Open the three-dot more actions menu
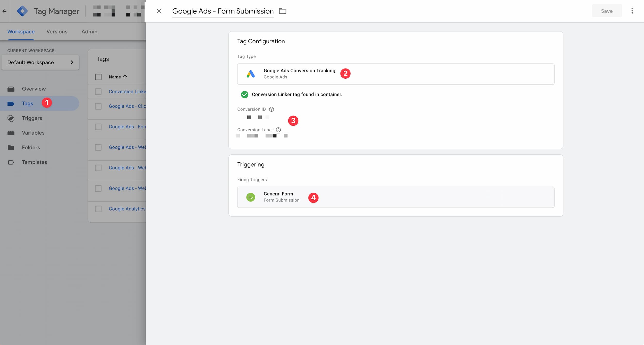This screenshot has height=345, width=644. pyautogui.click(x=632, y=11)
